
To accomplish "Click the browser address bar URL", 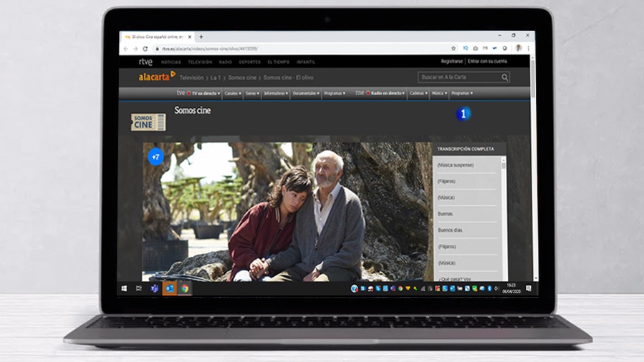I will [210, 49].
